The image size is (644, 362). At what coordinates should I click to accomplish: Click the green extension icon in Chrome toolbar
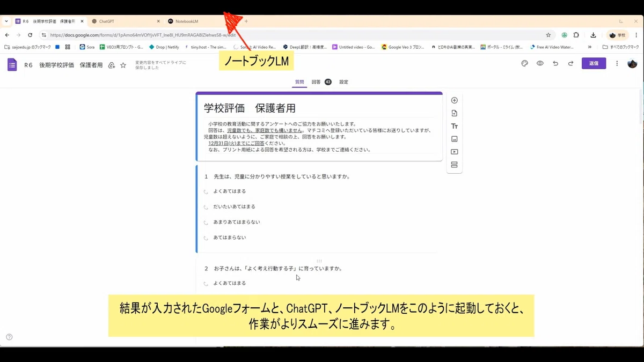[565, 35]
